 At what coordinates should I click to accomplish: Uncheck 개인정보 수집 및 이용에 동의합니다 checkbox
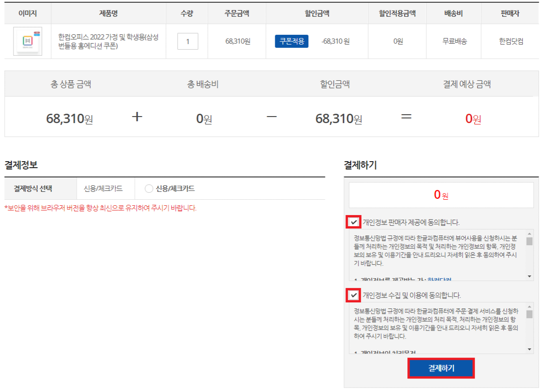[353, 295]
